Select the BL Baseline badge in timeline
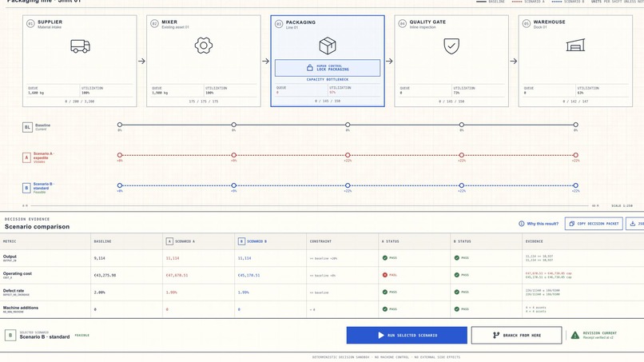644x362 pixels. coord(27,127)
